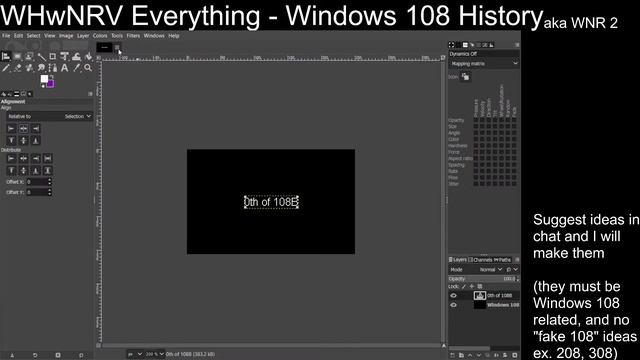Toggle lock pixels in Layers panel

464,287
